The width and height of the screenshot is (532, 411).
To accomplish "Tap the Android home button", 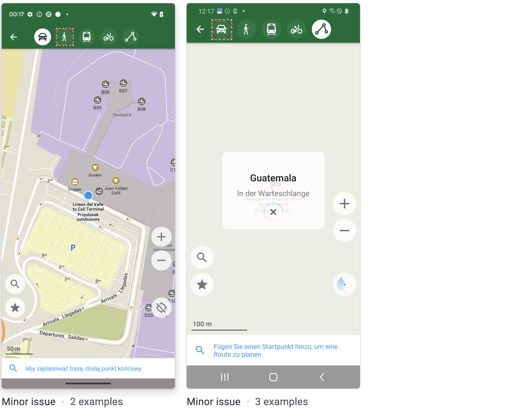I will click(x=273, y=377).
